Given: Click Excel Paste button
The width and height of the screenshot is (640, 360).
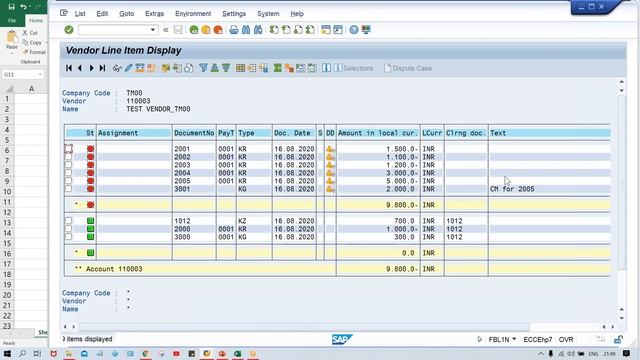Looking at the screenshot, I should 12,40.
